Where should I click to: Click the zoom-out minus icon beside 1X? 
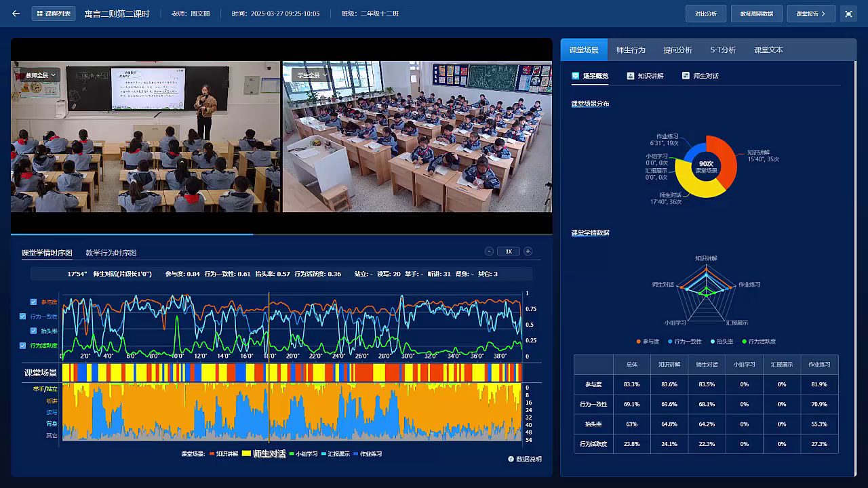(489, 251)
